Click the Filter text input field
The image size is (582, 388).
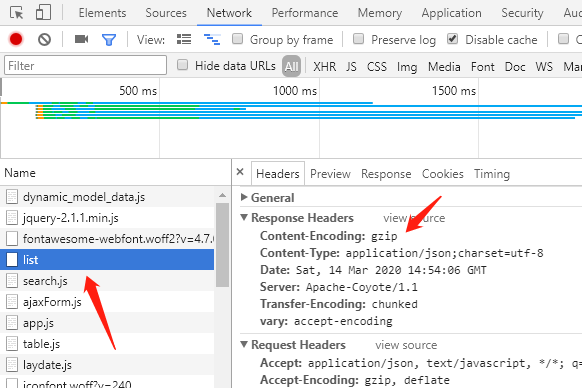85,65
